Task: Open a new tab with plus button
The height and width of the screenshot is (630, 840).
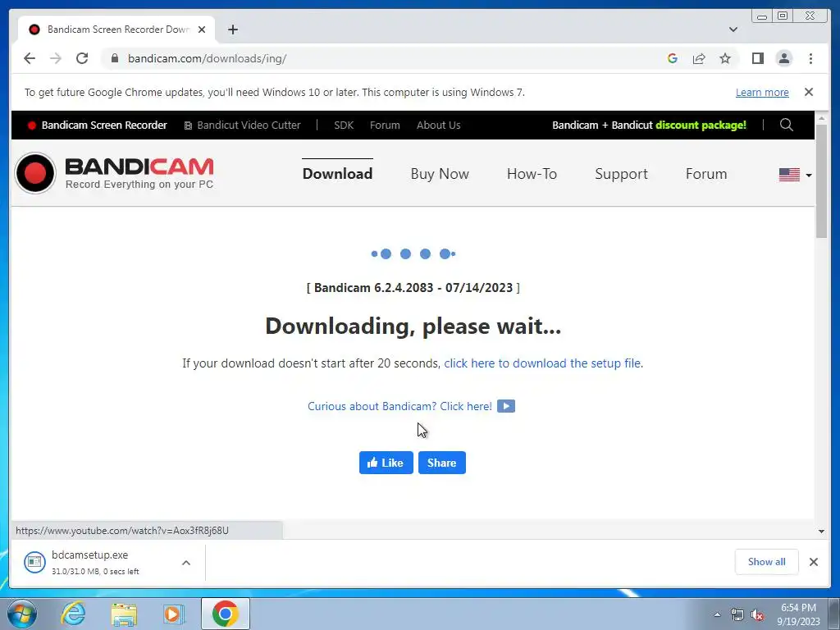Action: (x=232, y=30)
